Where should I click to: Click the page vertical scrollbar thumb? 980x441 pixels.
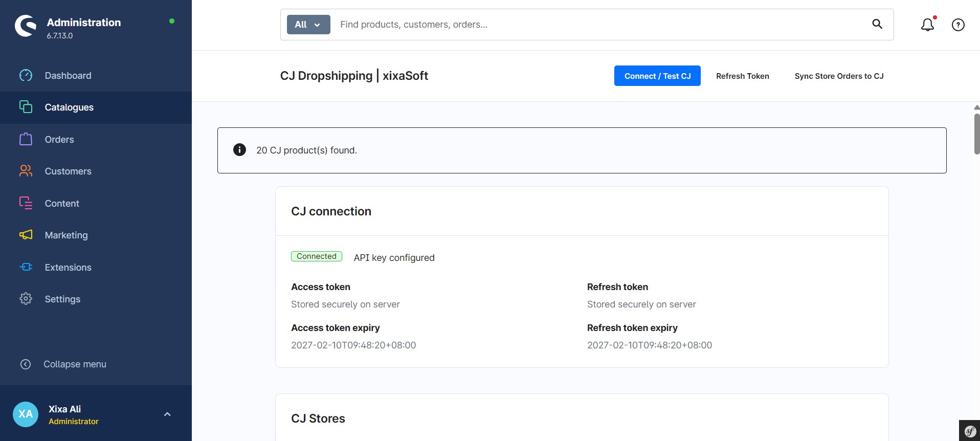pos(977,134)
